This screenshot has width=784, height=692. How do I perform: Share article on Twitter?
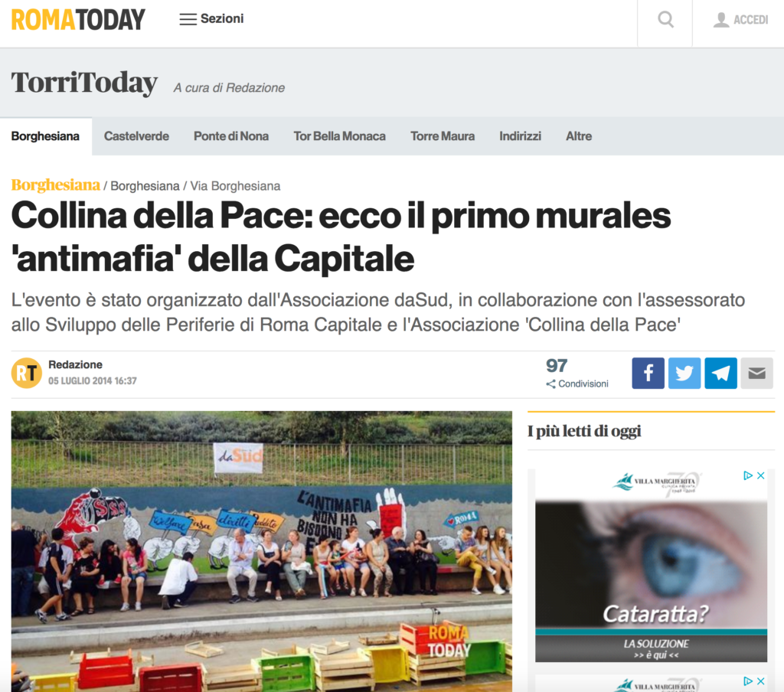(x=684, y=373)
